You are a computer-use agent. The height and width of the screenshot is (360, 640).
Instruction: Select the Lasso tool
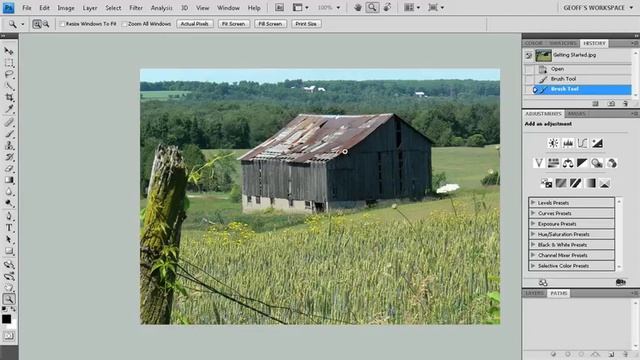tap(9, 74)
